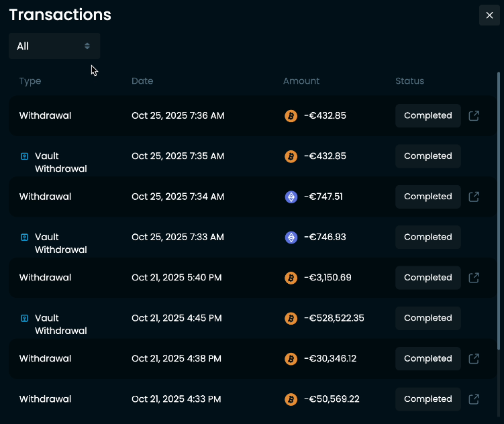Click the Status column header
The width and height of the screenshot is (504, 424).
click(409, 81)
